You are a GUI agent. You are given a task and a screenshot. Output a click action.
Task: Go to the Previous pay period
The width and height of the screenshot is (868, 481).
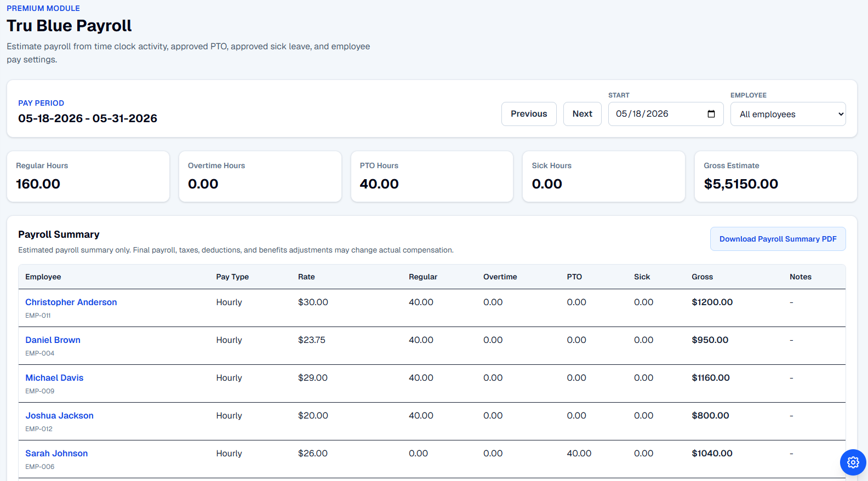[x=529, y=114]
